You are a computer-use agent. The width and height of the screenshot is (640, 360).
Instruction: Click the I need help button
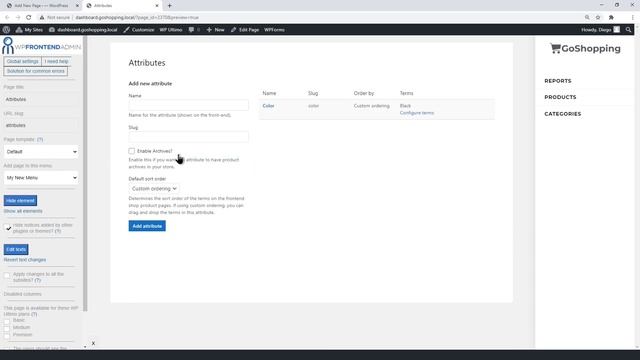[x=56, y=61]
